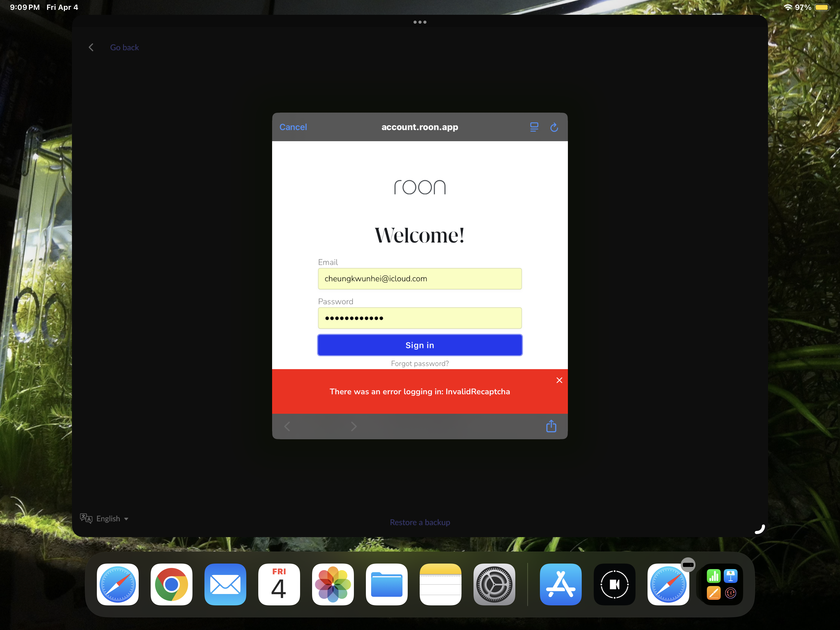
Task: Click the roon logo on the sign-in page
Action: [420, 187]
